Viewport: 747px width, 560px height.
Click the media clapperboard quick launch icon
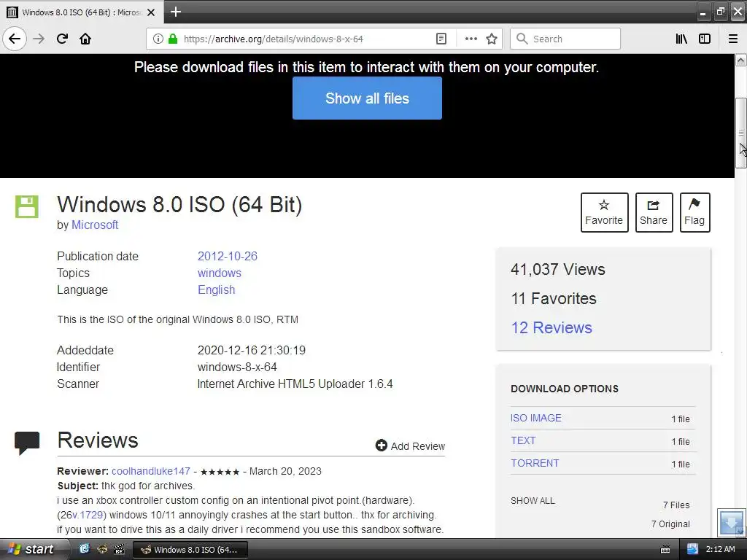(119, 549)
